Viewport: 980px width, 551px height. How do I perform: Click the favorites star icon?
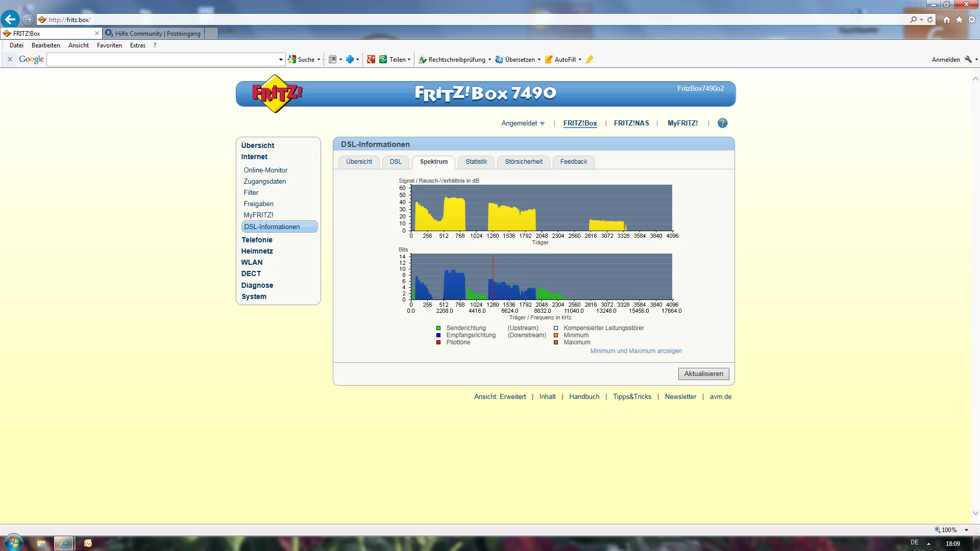(959, 19)
